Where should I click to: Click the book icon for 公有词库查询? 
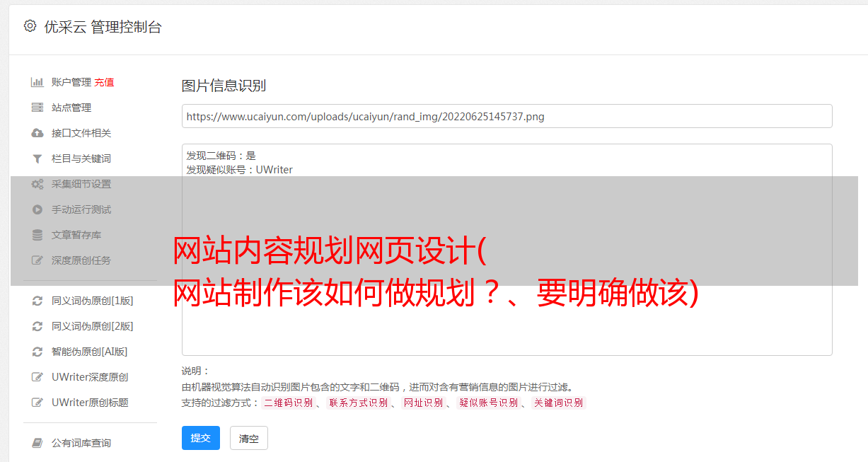click(37, 443)
